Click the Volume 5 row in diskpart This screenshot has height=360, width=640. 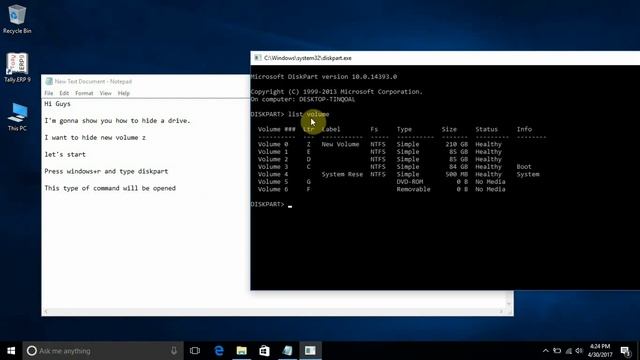[x=382, y=182]
